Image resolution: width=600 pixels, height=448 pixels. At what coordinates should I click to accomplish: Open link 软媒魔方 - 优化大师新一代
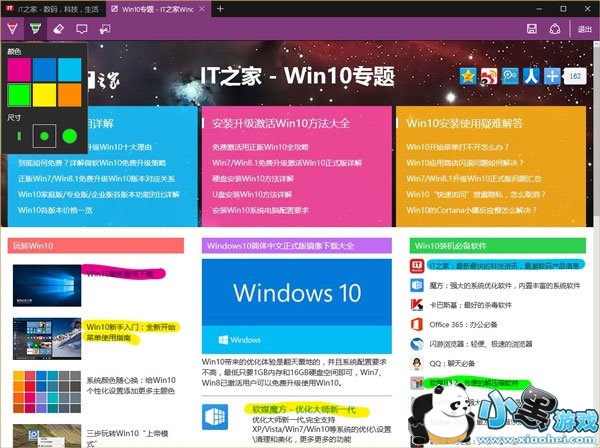pyautogui.click(x=304, y=410)
